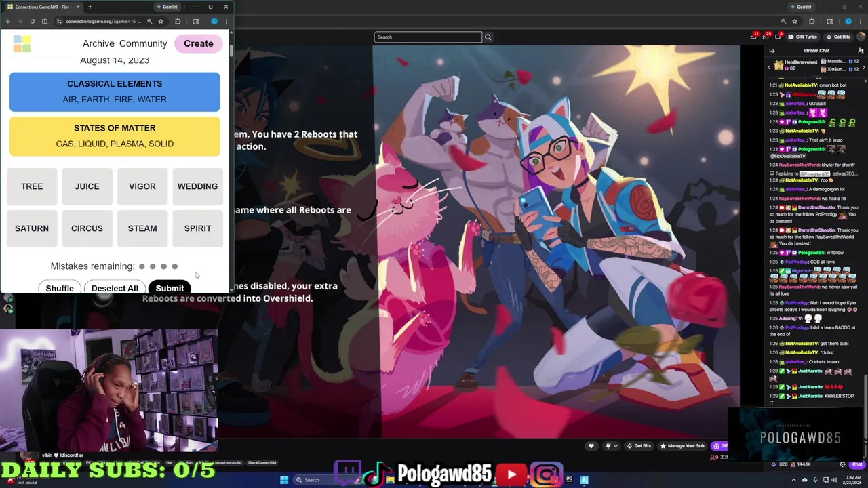This screenshot has height=488, width=868.
Task: Click the pink Create button
Action: click(x=198, y=43)
